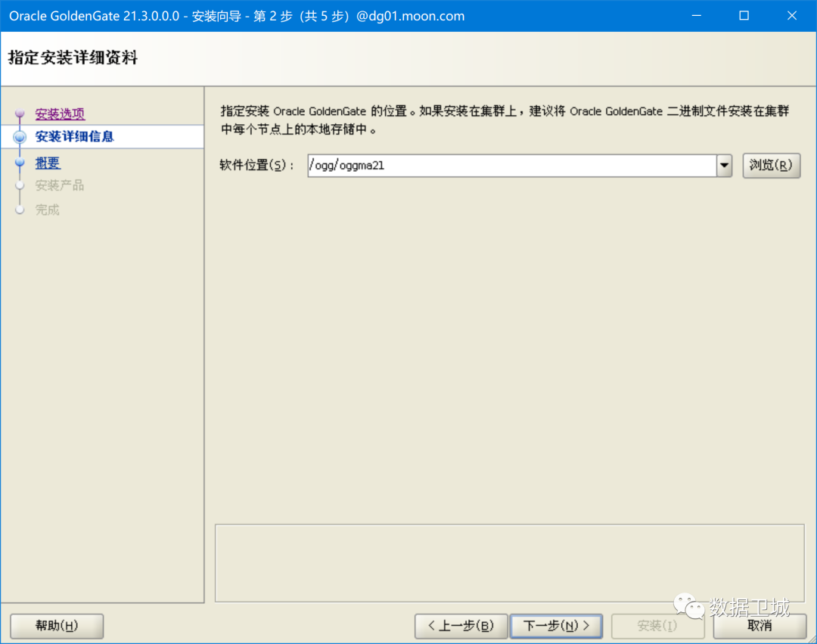
Task: Maximize the installer window
Action: (744, 16)
